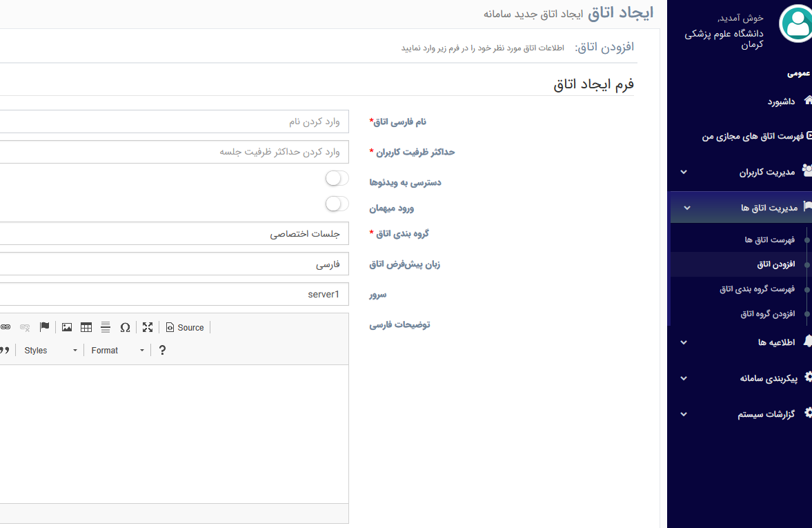
Task: Click the Anchor flag icon in editor
Action: tap(45, 327)
